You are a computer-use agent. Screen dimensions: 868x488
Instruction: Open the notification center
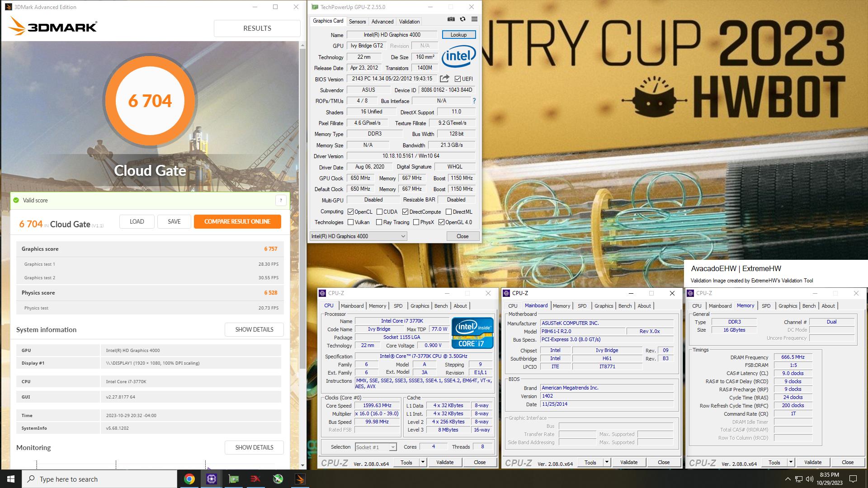pyautogui.click(x=853, y=479)
